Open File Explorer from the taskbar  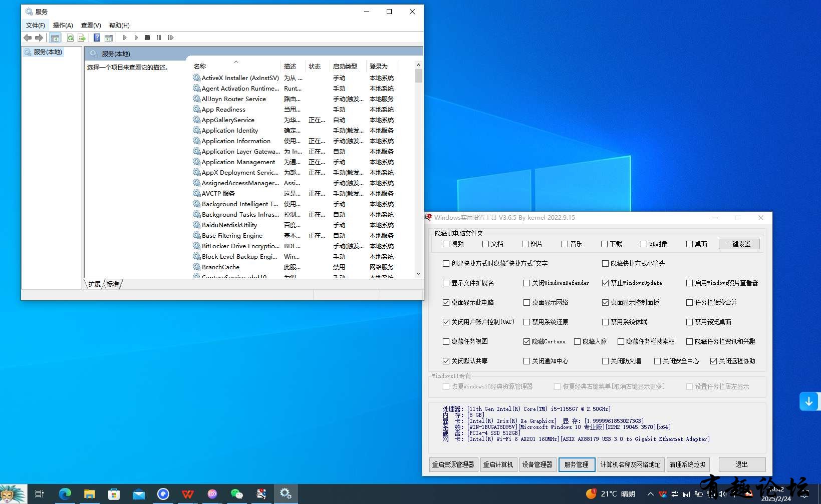pos(89,494)
